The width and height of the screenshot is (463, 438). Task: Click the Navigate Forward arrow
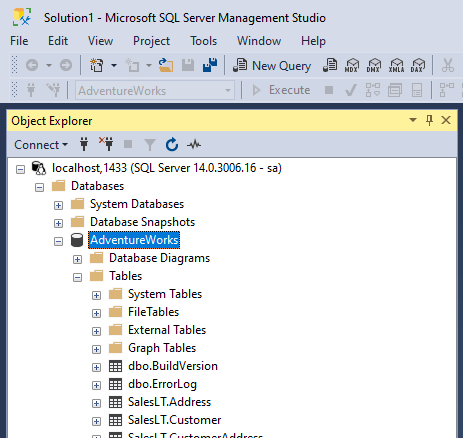pyautogui.click(x=66, y=65)
